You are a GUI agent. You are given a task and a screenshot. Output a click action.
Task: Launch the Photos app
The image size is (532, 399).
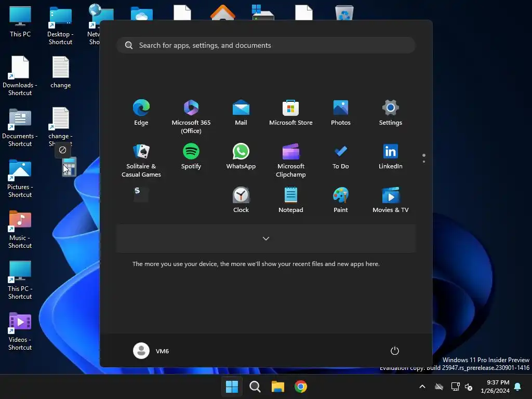point(341,113)
